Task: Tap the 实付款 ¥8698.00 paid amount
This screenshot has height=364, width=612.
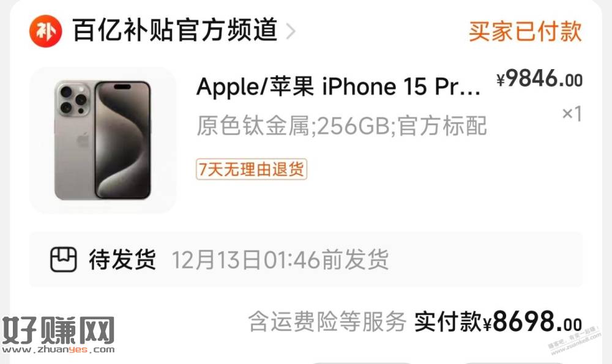Action: (498, 321)
